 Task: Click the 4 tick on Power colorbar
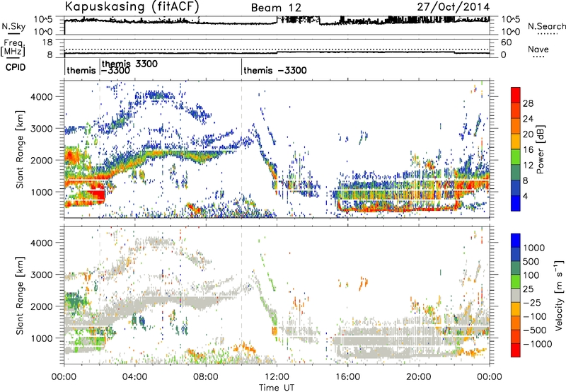click(526, 196)
